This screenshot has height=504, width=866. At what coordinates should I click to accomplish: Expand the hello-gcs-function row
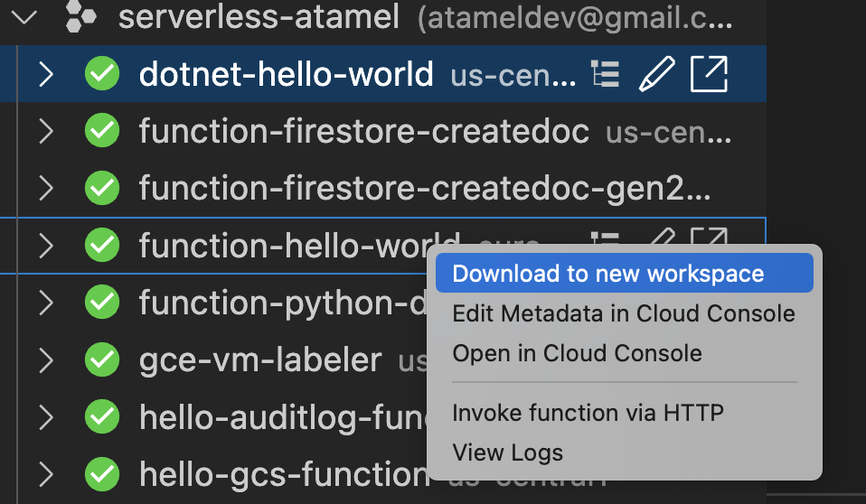(46, 475)
